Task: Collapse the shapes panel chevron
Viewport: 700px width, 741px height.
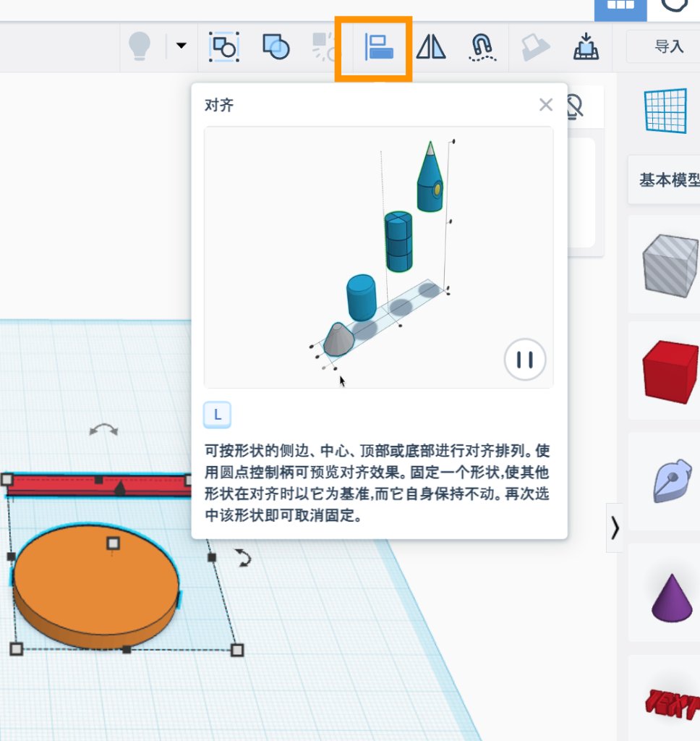Action: click(615, 528)
